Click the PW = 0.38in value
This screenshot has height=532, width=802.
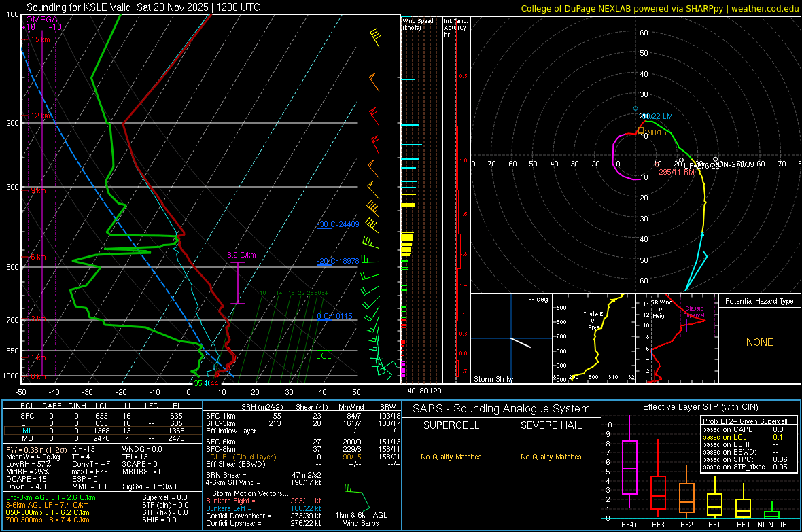click(x=35, y=449)
